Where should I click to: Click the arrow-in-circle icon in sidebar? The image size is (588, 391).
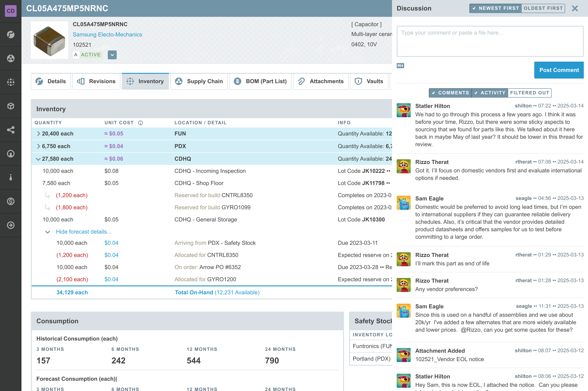coord(11,225)
